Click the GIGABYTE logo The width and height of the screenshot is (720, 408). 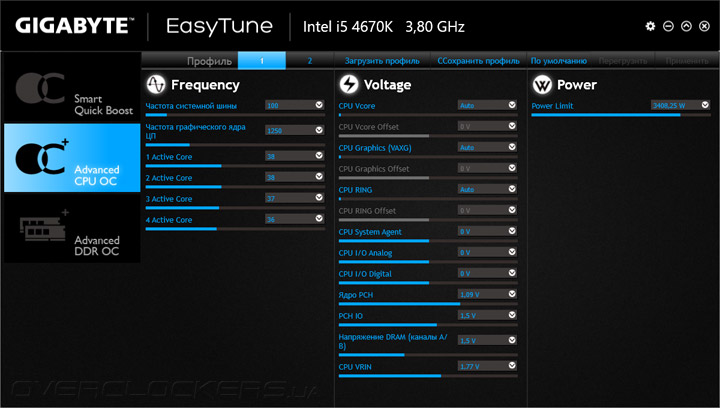[74, 26]
